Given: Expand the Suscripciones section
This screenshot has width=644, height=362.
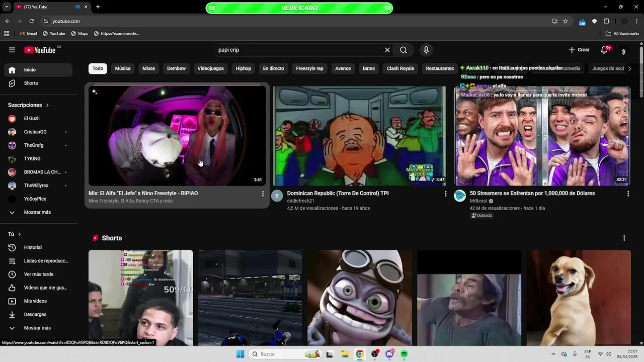Looking at the screenshot, I should click(29, 105).
